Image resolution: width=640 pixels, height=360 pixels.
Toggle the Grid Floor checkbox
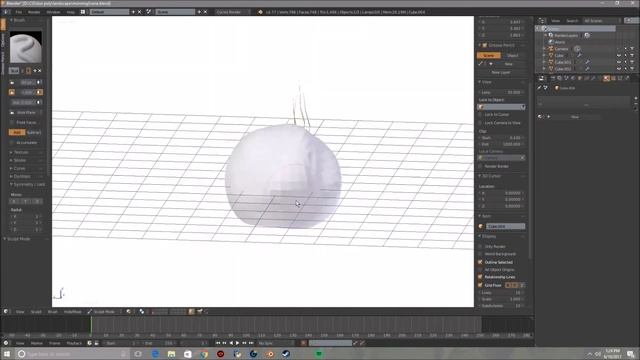pyautogui.click(x=480, y=285)
